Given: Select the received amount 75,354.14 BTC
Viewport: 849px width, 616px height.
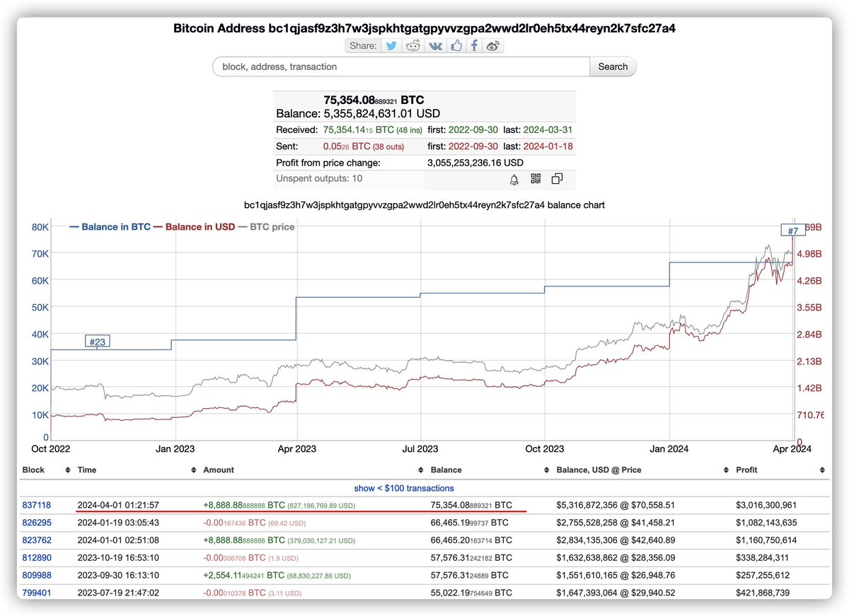Looking at the screenshot, I should (359, 130).
